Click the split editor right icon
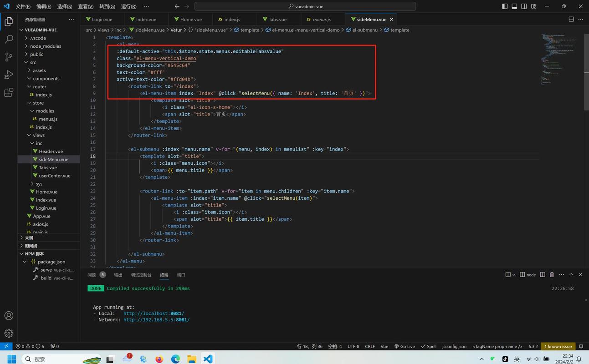 (x=571, y=20)
